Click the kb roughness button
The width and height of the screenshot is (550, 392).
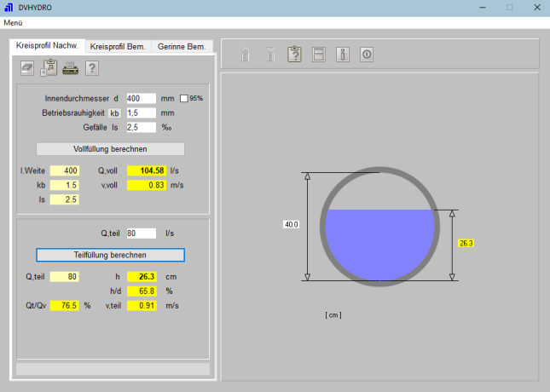tap(114, 112)
